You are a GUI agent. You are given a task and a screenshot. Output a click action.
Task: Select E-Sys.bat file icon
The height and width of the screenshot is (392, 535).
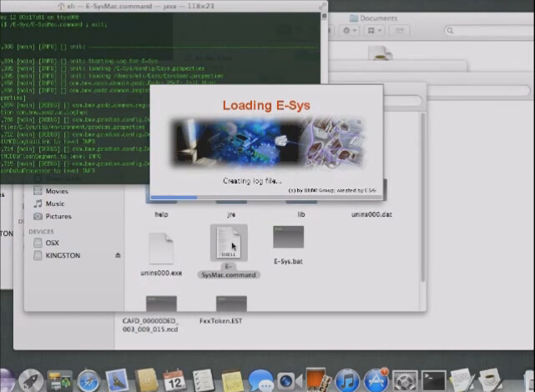coord(288,237)
